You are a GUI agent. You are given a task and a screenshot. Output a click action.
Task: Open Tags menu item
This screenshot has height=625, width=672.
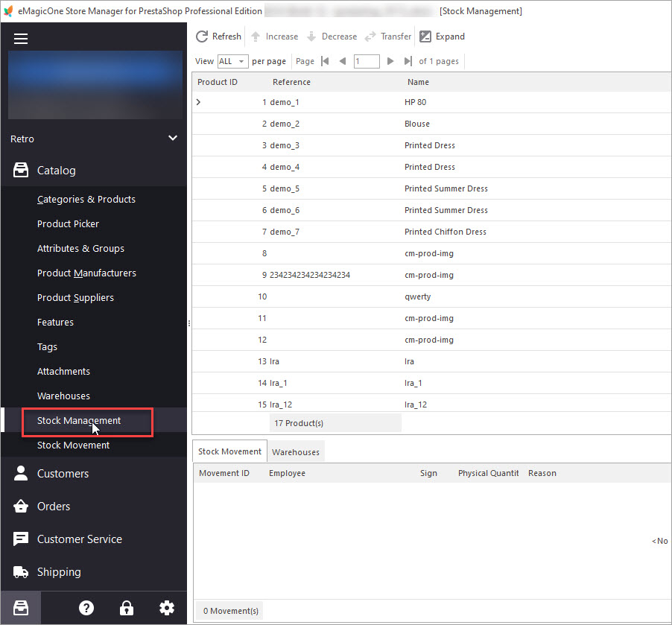point(47,347)
